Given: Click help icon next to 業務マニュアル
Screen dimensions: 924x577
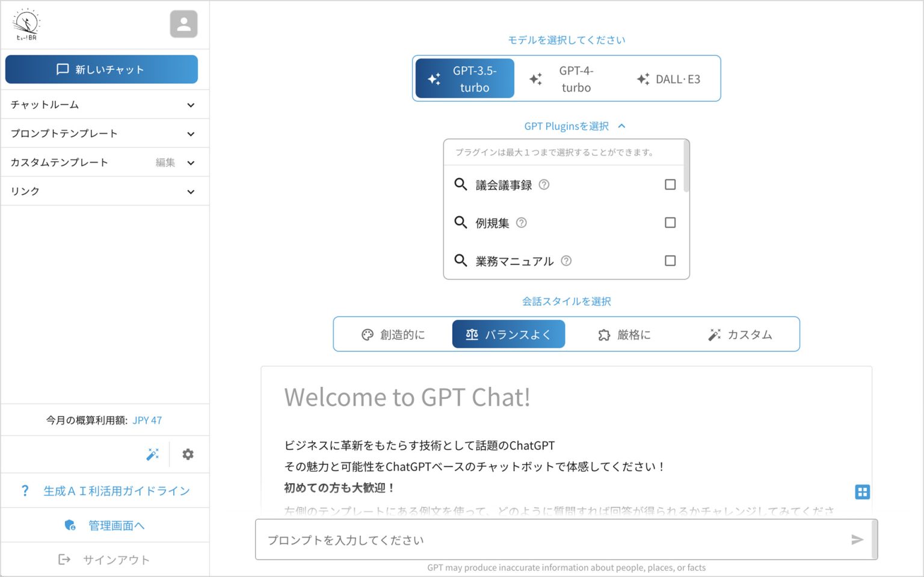Looking at the screenshot, I should pos(566,261).
